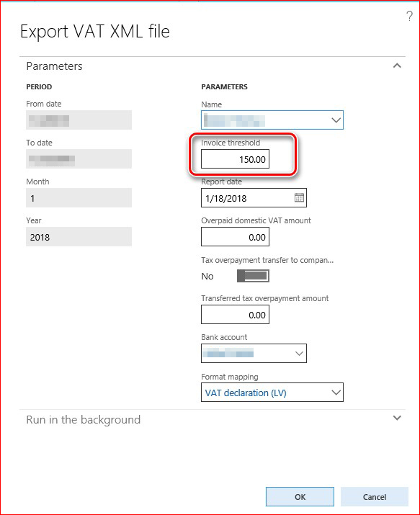Open the Name dropdown arrow
Viewport: 420px width, 515px height.
[336, 120]
